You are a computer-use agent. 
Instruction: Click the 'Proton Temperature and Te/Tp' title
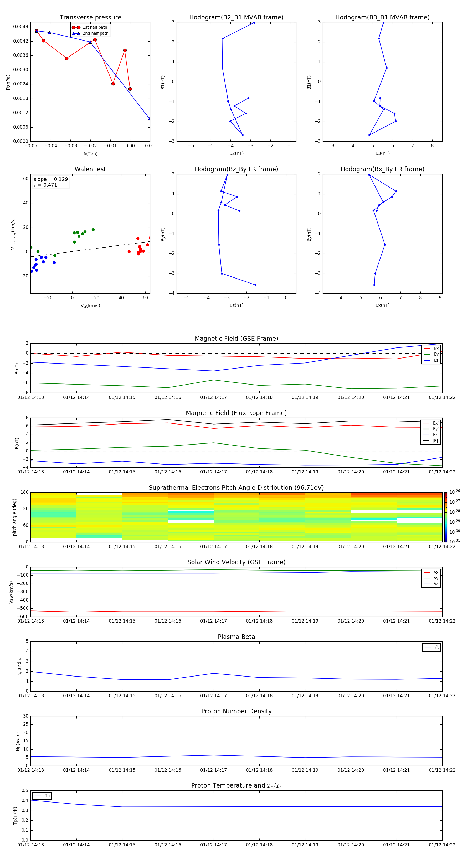click(x=236, y=786)
